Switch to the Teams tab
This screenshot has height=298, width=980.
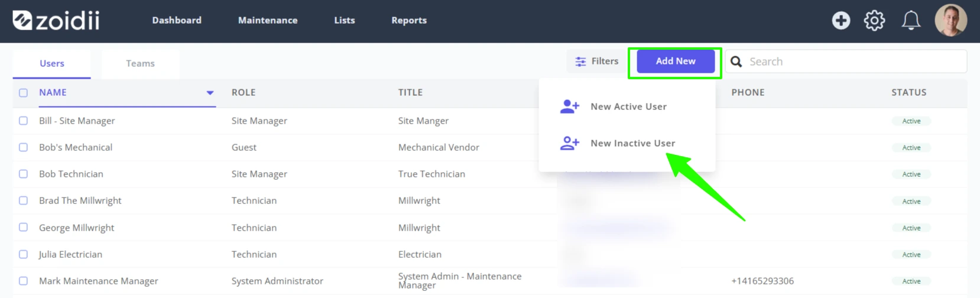(x=140, y=63)
